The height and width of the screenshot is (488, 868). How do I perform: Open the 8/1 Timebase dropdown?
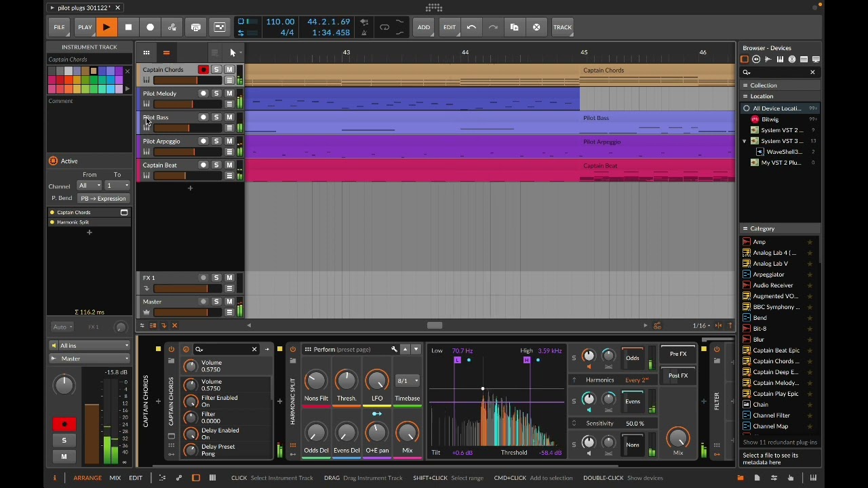[x=408, y=381]
